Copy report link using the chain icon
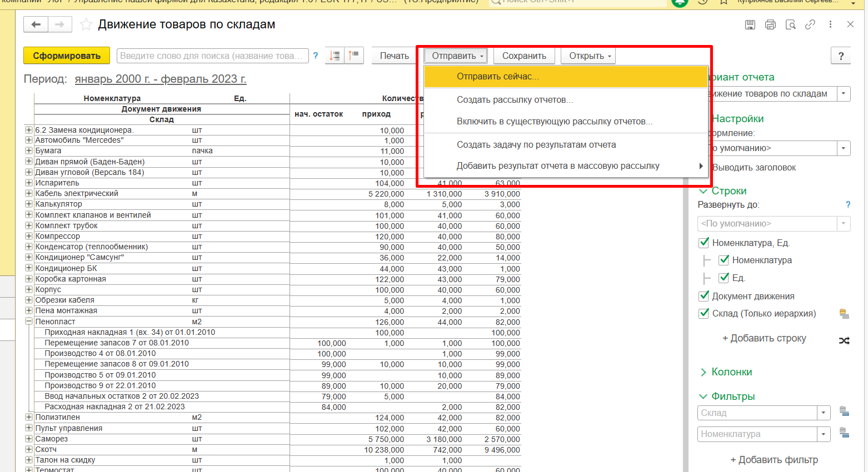This screenshot has width=868, height=472. [x=810, y=24]
